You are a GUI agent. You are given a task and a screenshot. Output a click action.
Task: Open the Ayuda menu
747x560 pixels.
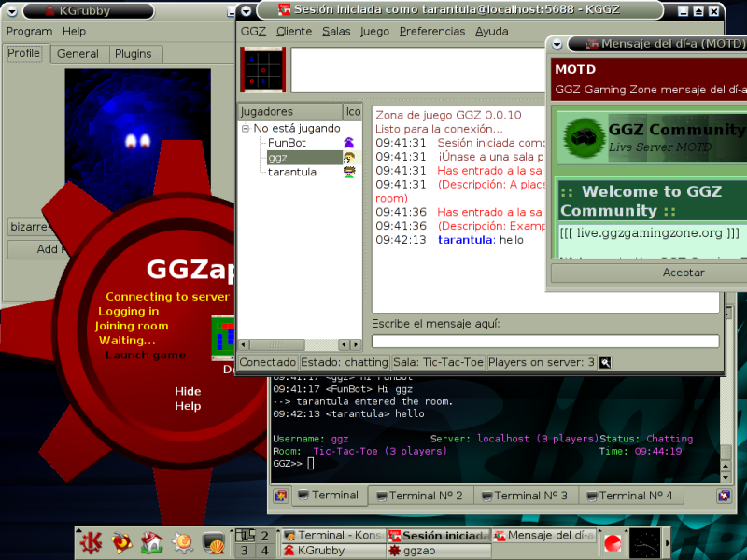click(x=492, y=32)
